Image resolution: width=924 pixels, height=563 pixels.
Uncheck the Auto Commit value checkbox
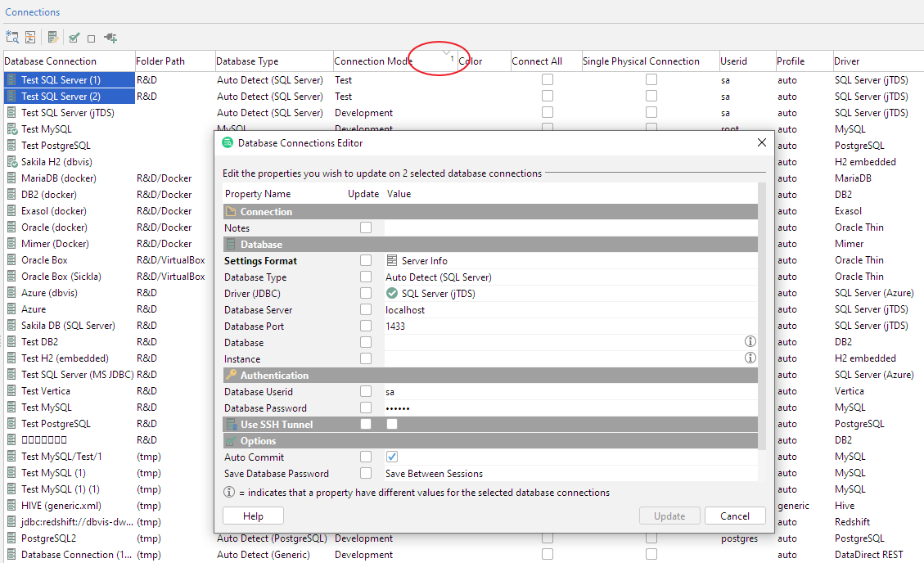click(x=392, y=457)
